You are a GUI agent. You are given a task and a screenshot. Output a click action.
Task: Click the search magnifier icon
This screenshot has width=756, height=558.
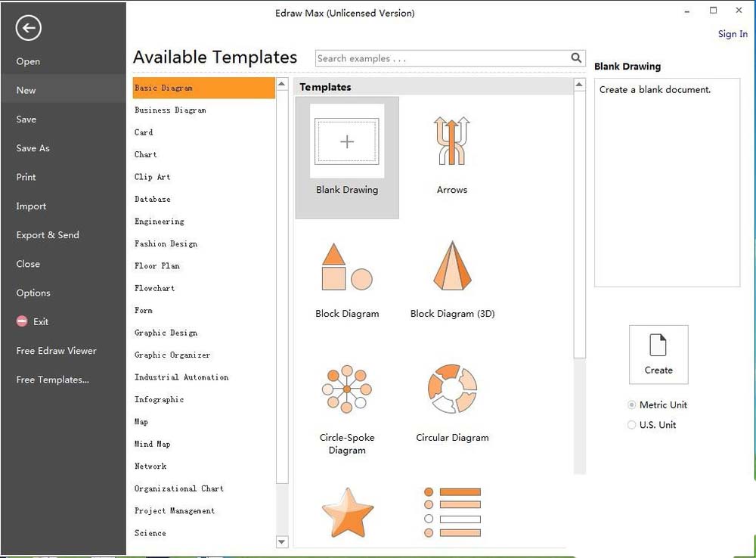coord(575,58)
